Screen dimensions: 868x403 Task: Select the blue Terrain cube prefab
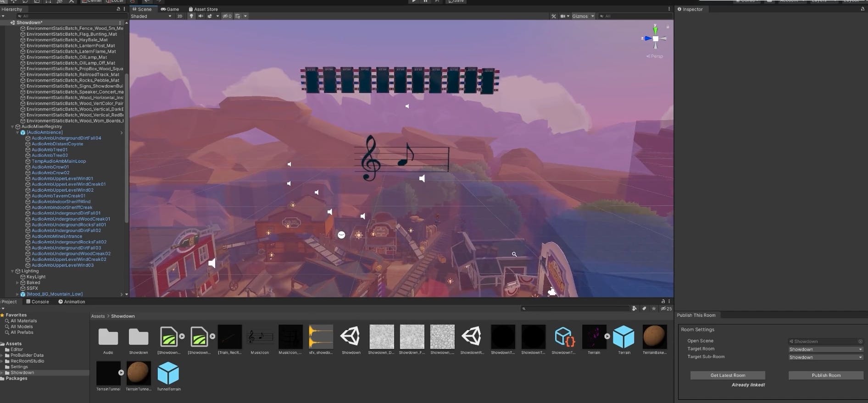coord(624,337)
